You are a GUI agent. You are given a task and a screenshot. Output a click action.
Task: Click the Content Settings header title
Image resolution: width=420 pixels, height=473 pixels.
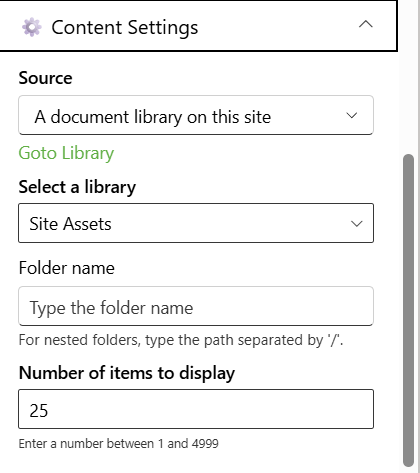pos(125,27)
